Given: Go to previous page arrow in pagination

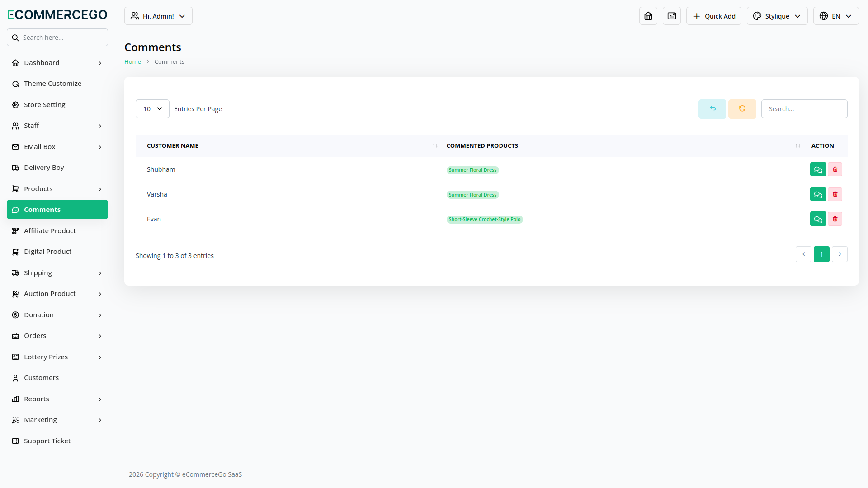Looking at the screenshot, I should [x=803, y=254].
